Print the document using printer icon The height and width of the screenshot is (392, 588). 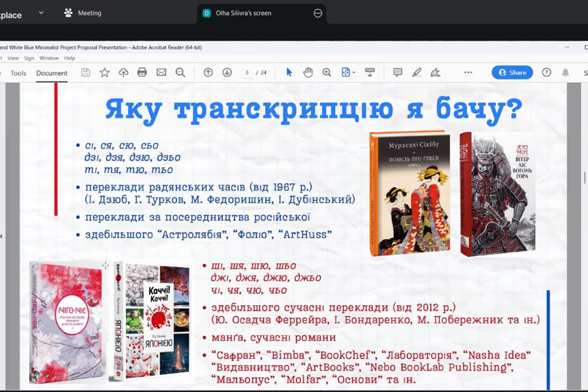coord(142,73)
